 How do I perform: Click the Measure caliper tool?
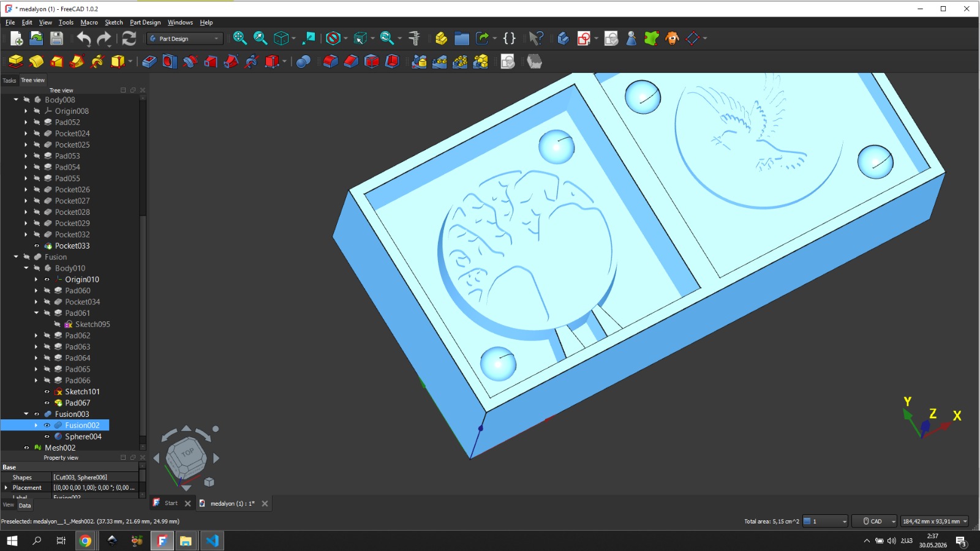pos(415,39)
